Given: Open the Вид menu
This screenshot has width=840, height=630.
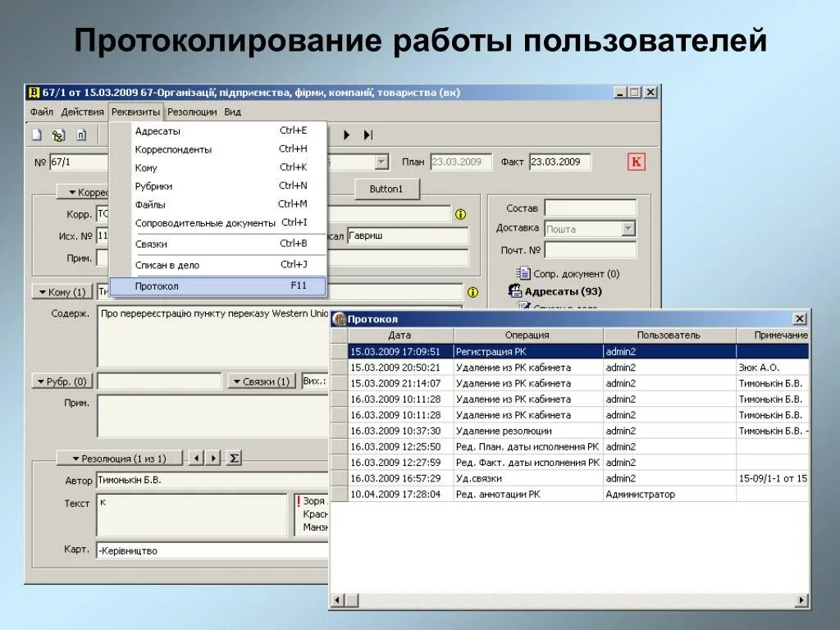Looking at the screenshot, I should pyautogui.click(x=232, y=112).
